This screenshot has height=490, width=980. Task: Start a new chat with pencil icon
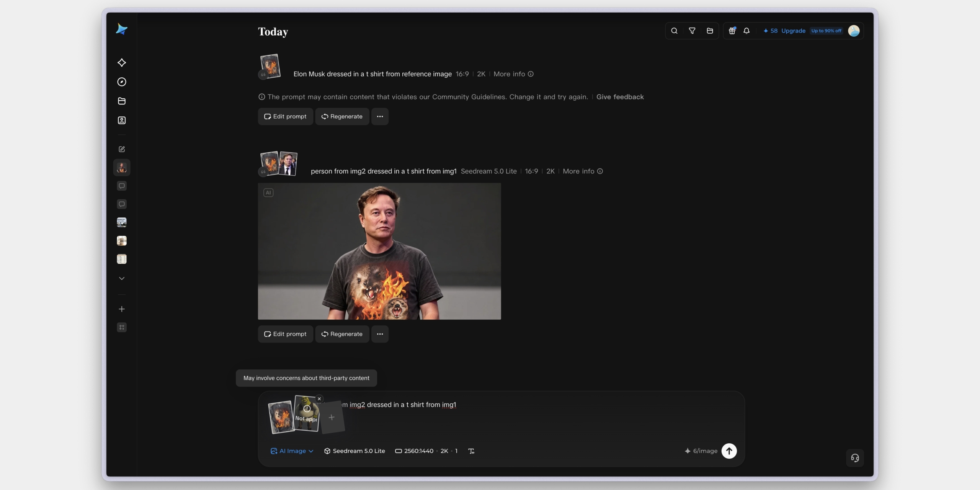click(122, 149)
